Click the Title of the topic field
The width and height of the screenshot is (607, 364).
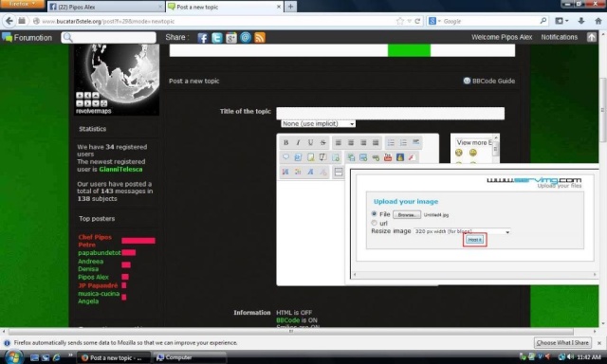tap(390, 114)
